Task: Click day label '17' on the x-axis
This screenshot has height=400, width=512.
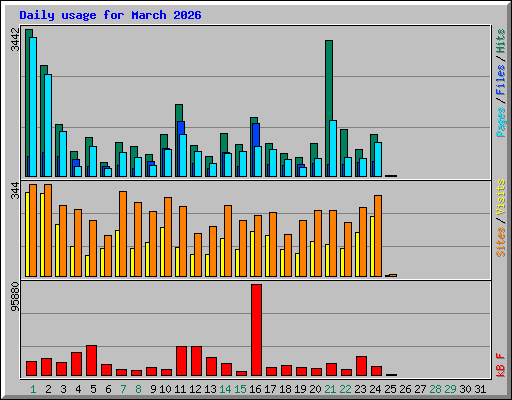Action: (x=270, y=389)
